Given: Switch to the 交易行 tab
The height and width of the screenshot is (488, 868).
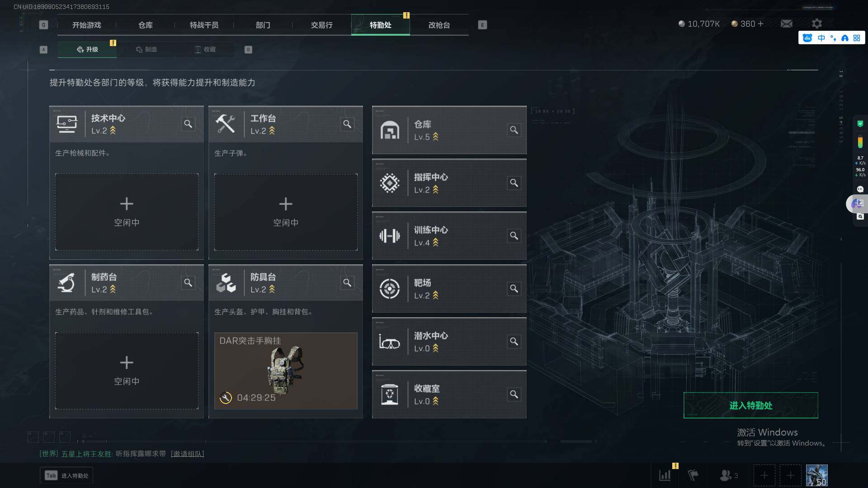Looking at the screenshot, I should pyautogui.click(x=321, y=25).
